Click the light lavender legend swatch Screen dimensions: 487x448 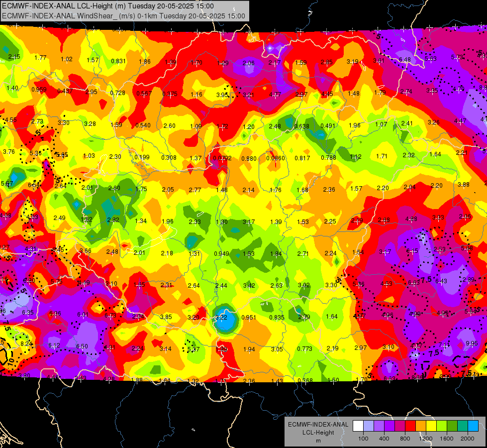tap(369, 426)
